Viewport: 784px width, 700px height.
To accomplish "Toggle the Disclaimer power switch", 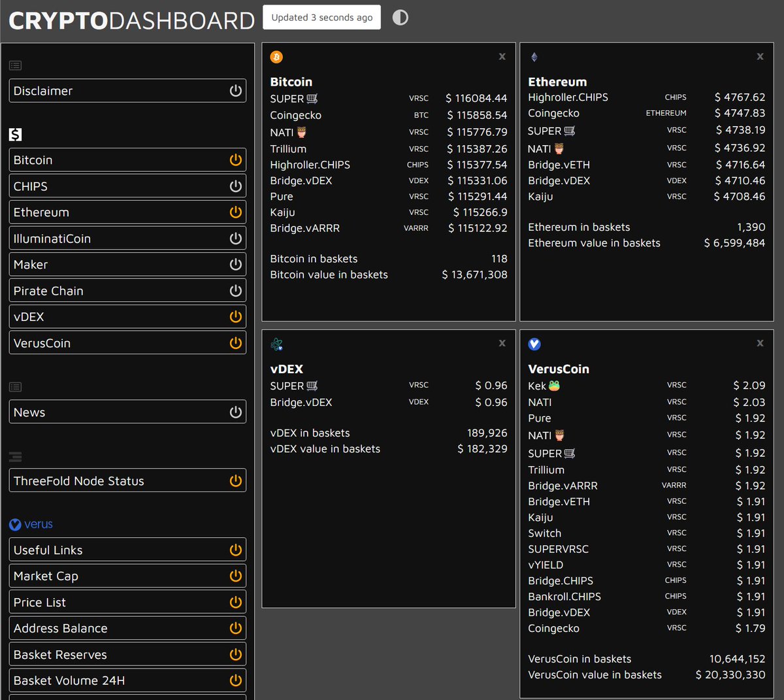I will pos(236,91).
